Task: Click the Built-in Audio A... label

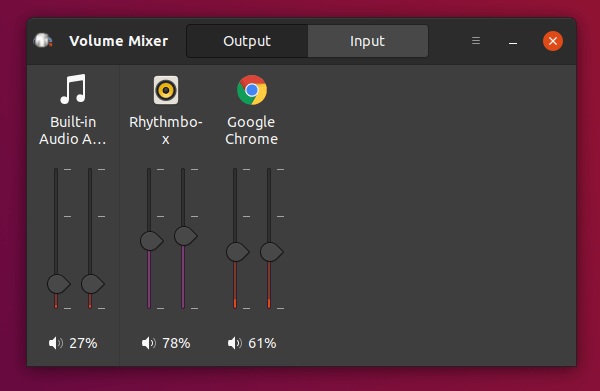Action: pyautogui.click(x=73, y=130)
